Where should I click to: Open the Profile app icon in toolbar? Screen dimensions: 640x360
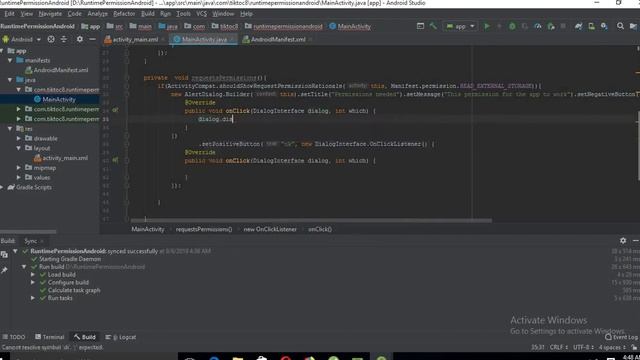(x=538, y=26)
